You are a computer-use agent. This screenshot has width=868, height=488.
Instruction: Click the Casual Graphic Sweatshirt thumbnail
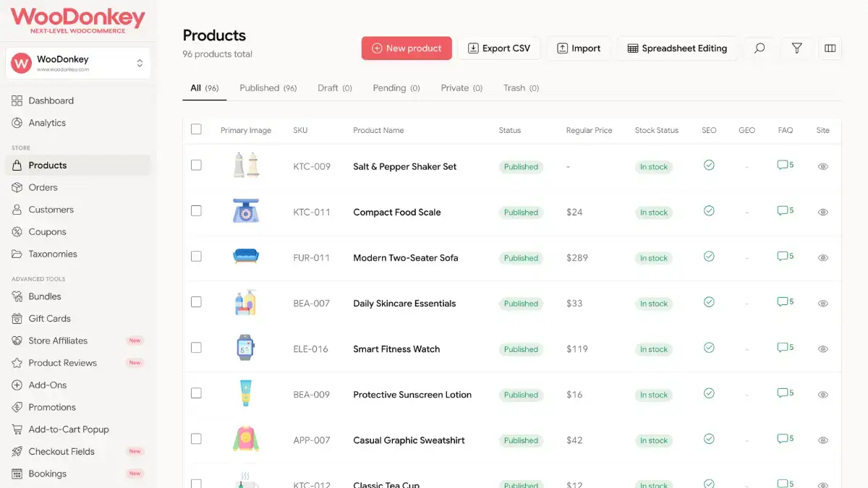tap(246, 439)
